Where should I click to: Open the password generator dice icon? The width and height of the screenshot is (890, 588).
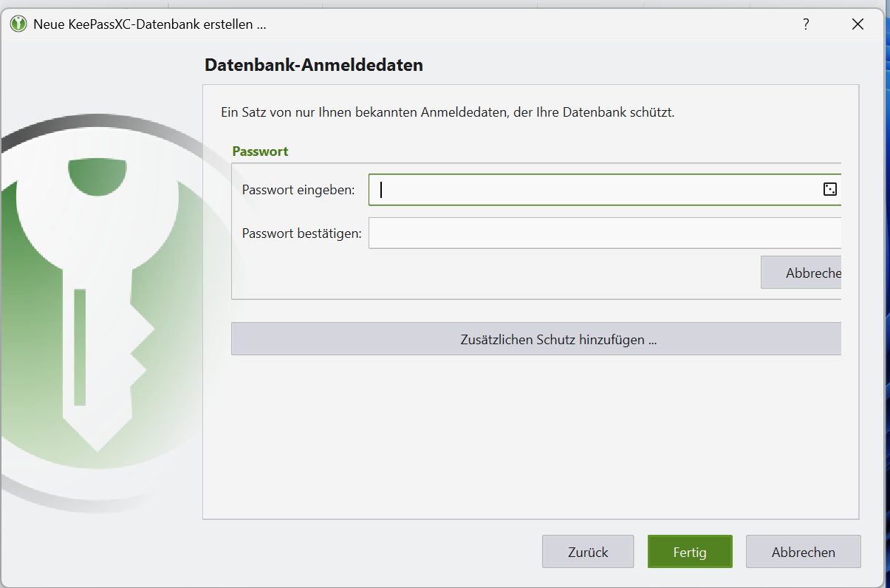829,190
